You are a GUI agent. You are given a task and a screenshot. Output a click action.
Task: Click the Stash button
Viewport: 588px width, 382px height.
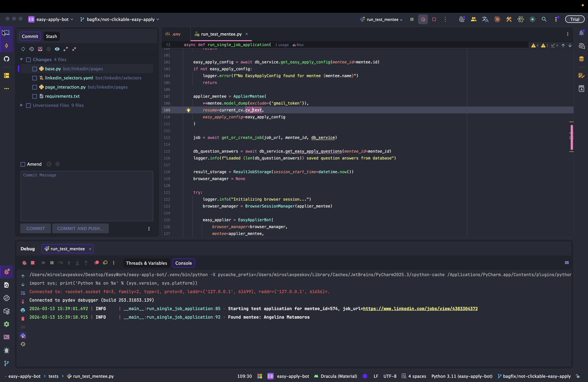pyautogui.click(x=51, y=36)
